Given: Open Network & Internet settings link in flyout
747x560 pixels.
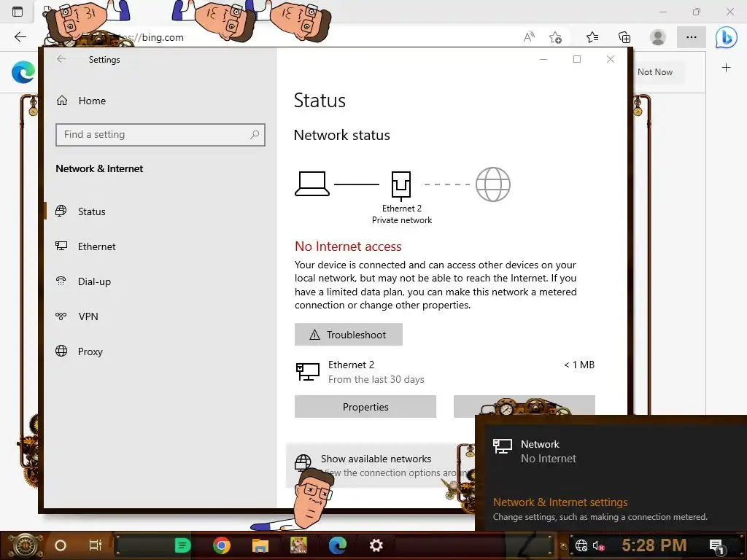Looking at the screenshot, I should 560,502.
